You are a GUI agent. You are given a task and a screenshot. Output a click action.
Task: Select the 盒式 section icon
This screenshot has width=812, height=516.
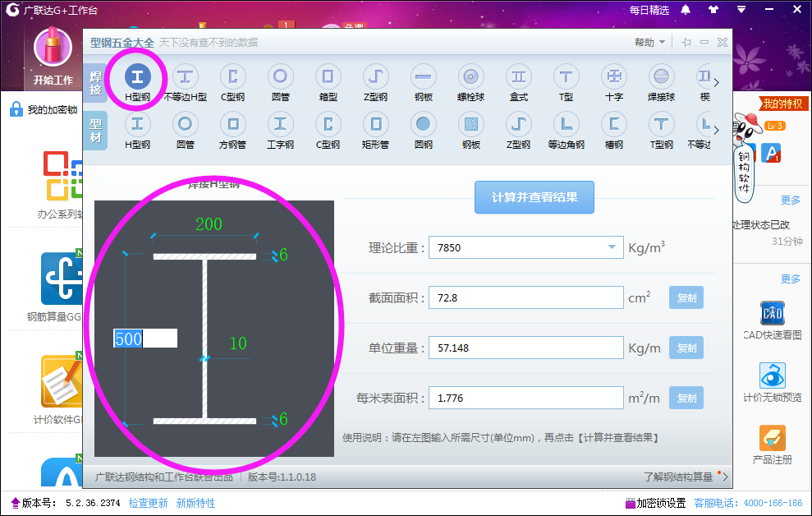[518, 77]
